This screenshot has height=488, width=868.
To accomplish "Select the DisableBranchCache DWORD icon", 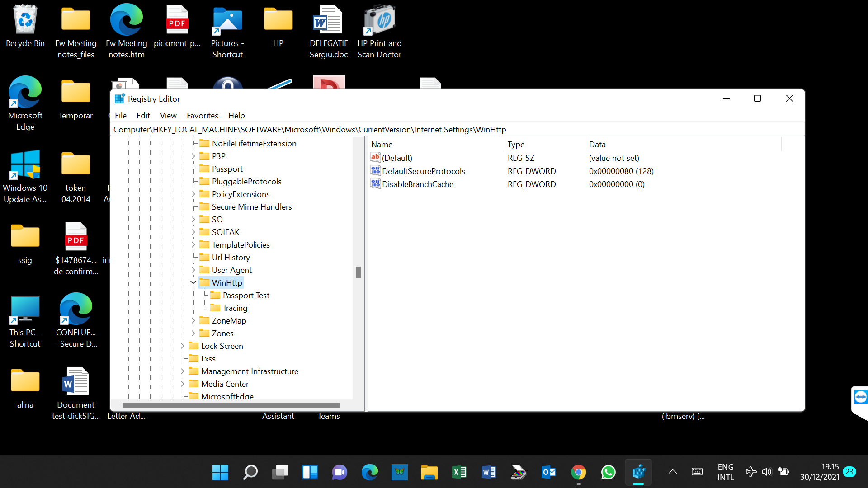I will pyautogui.click(x=376, y=183).
